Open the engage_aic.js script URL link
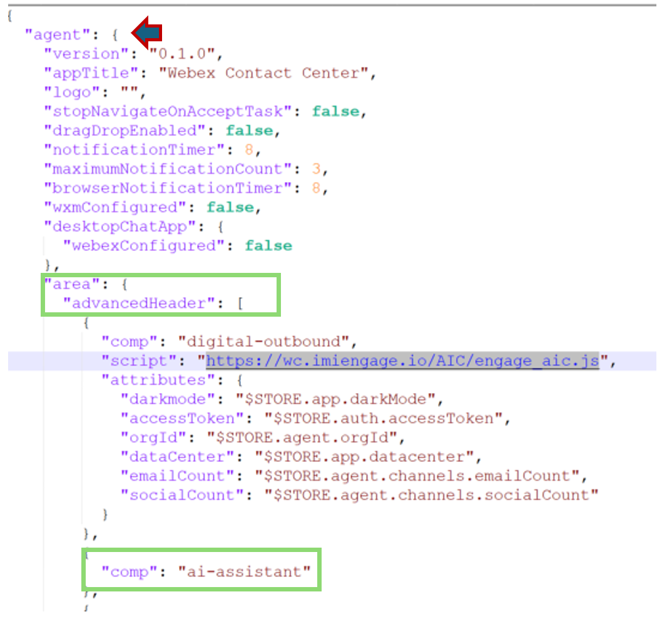 (x=402, y=361)
